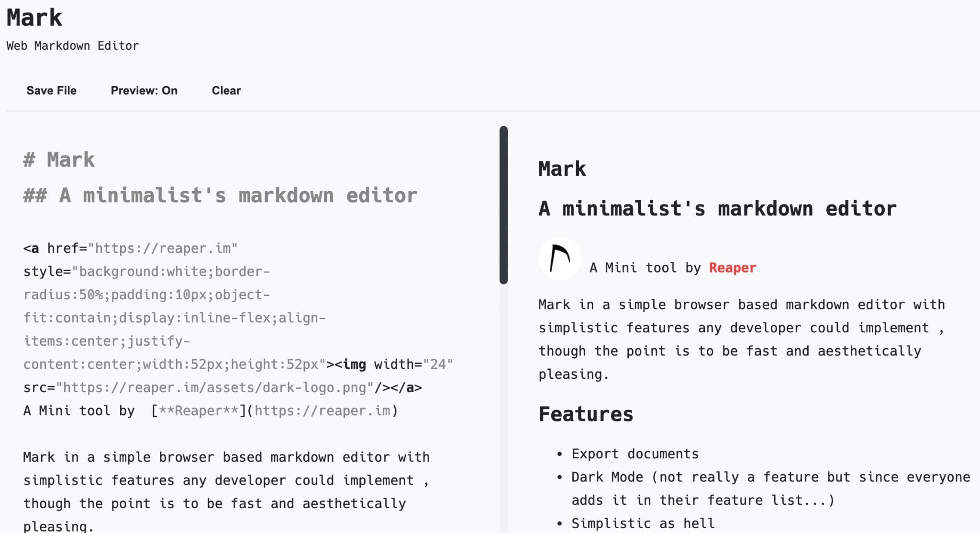Click the href URL text in editor
This screenshot has height=533, width=980.
click(x=163, y=249)
